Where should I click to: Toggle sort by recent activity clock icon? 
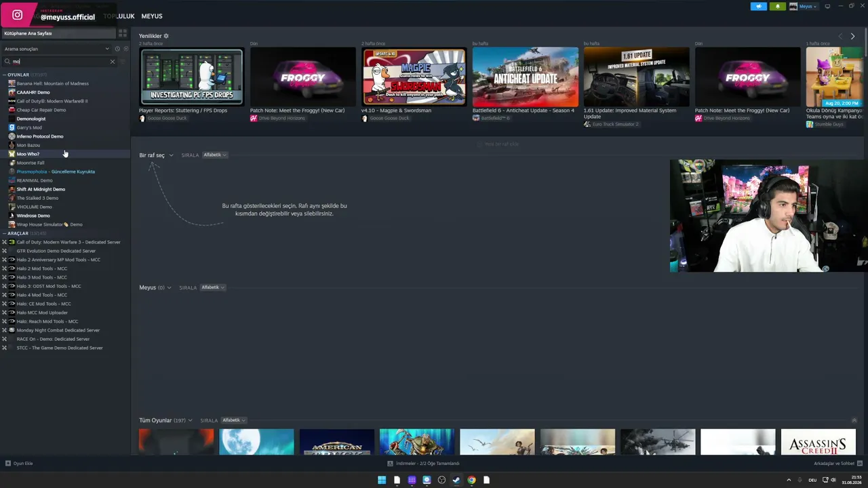click(x=117, y=49)
